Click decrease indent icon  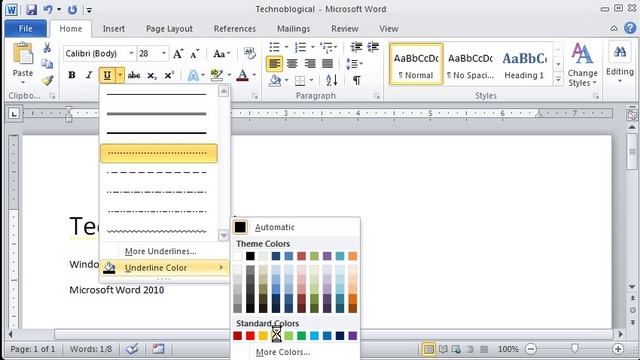point(356,47)
